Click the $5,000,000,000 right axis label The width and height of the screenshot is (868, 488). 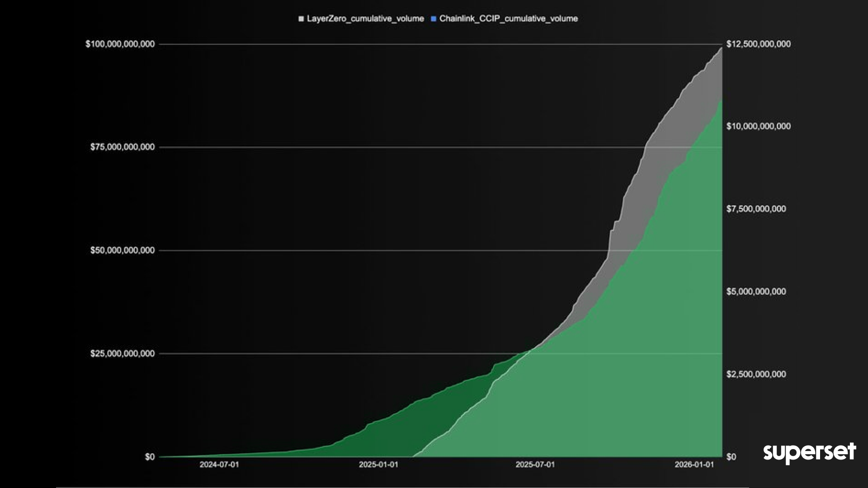pos(756,292)
